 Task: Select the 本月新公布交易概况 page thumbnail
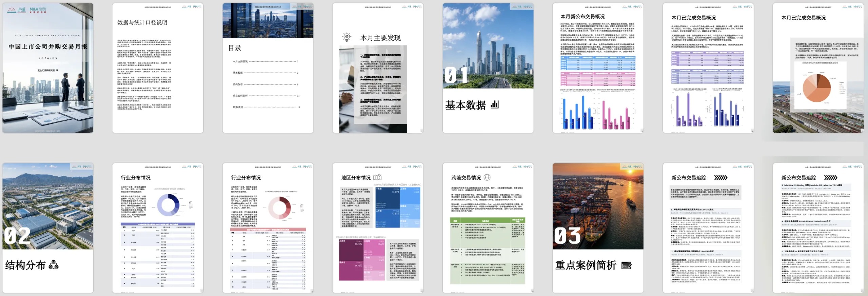pyautogui.click(x=598, y=68)
